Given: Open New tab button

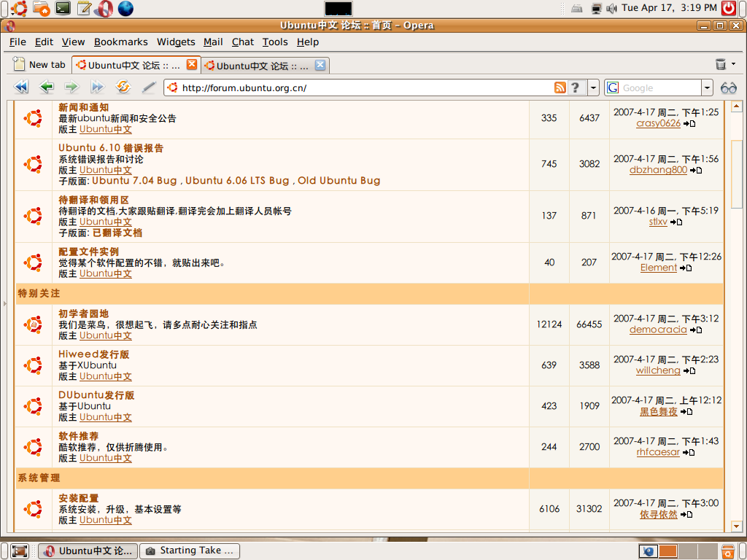Looking at the screenshot, I should (39, 64).
